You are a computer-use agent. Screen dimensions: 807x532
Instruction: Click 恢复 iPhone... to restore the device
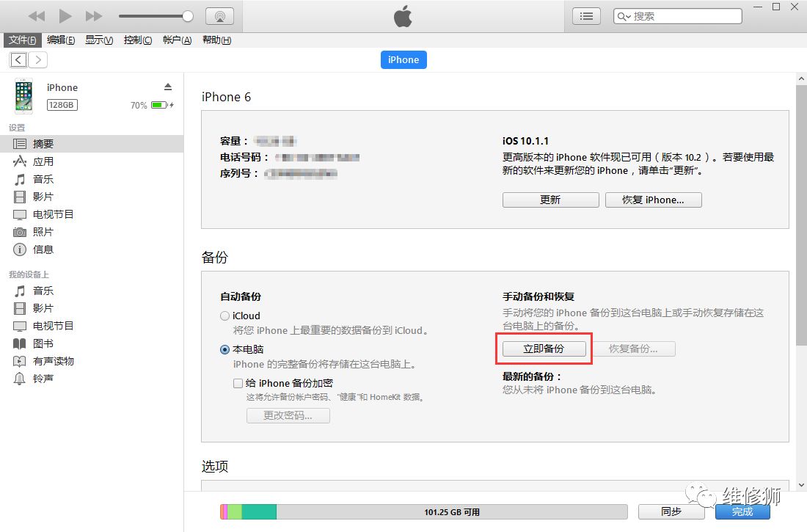(653, 199)
